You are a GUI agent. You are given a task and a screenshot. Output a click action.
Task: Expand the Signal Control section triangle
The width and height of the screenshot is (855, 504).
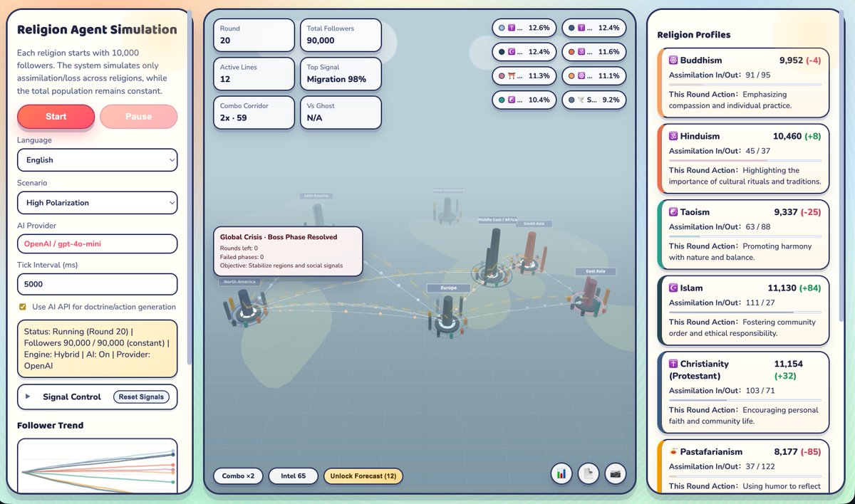pos(28,397)
